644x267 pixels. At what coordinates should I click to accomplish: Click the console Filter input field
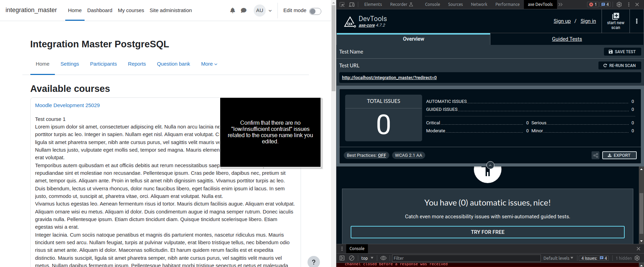coord(466,258)
